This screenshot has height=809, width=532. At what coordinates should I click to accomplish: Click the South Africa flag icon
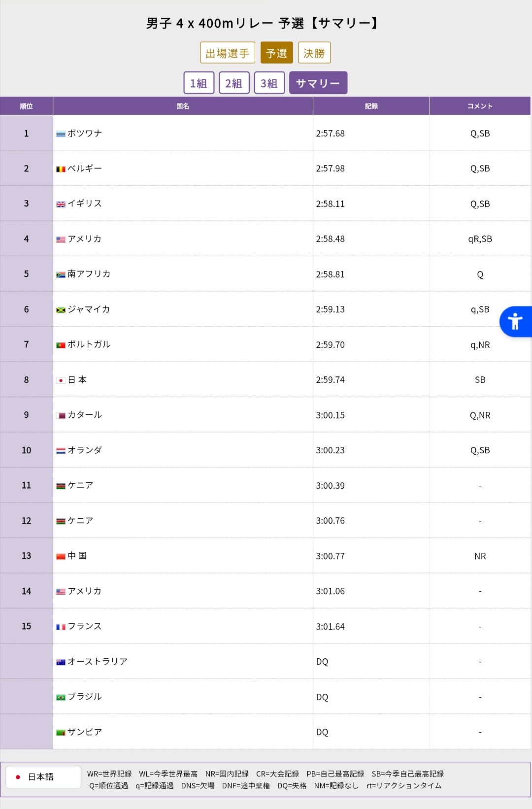tap(61, 274)
